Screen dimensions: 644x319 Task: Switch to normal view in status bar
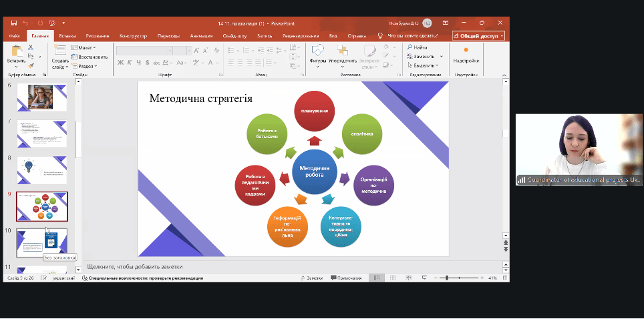point(377,278)
